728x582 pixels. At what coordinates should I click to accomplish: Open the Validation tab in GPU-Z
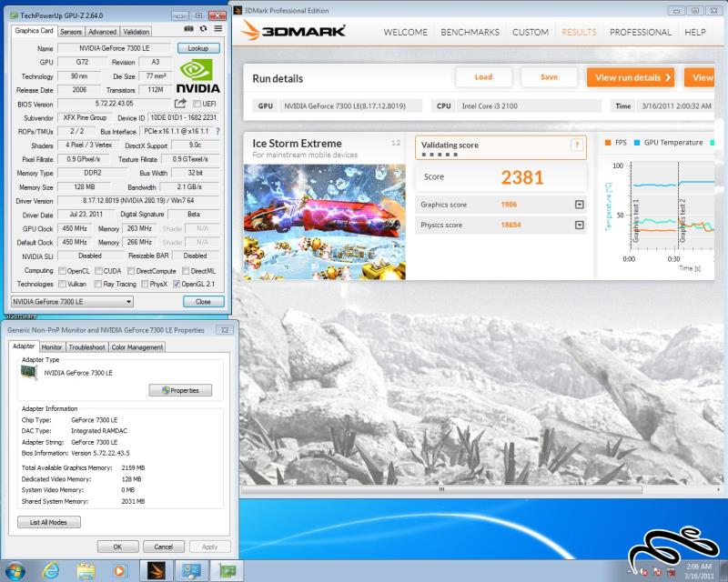[x=136, y=32]
